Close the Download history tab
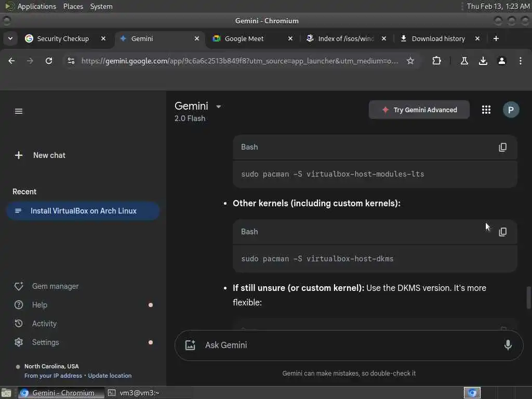532x399 pixels. point(477,38)
